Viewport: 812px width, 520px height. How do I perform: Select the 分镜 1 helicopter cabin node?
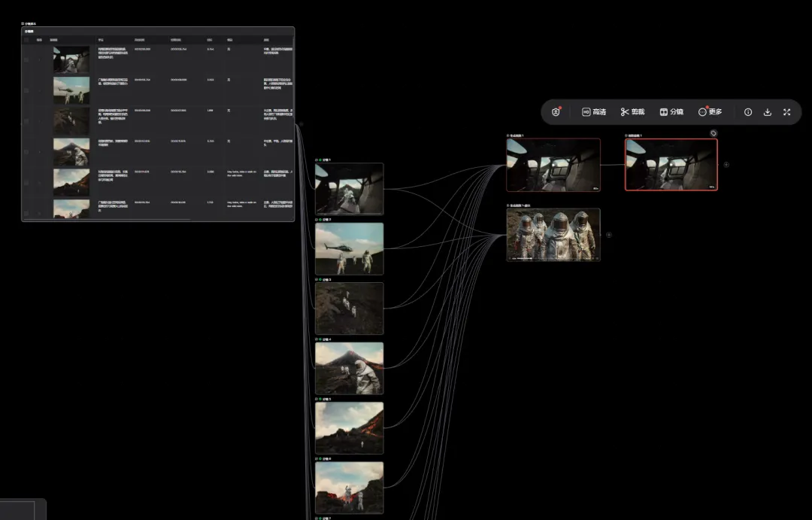(350, 189)
